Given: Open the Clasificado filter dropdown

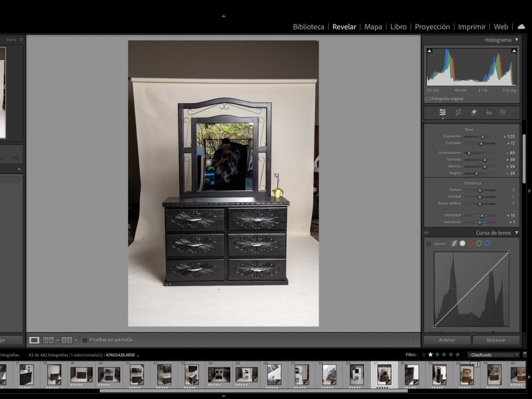Looking at the screenshot, I should [x=493, y=355].
